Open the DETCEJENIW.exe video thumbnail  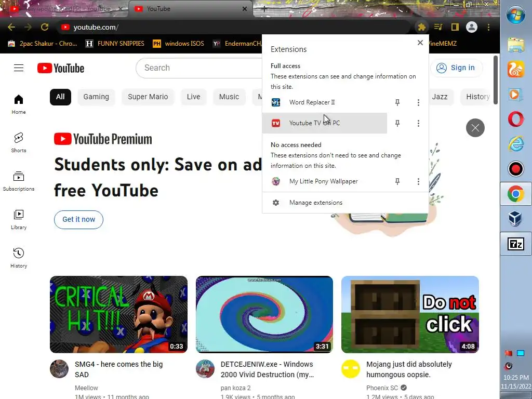click(x=264, y=314)
